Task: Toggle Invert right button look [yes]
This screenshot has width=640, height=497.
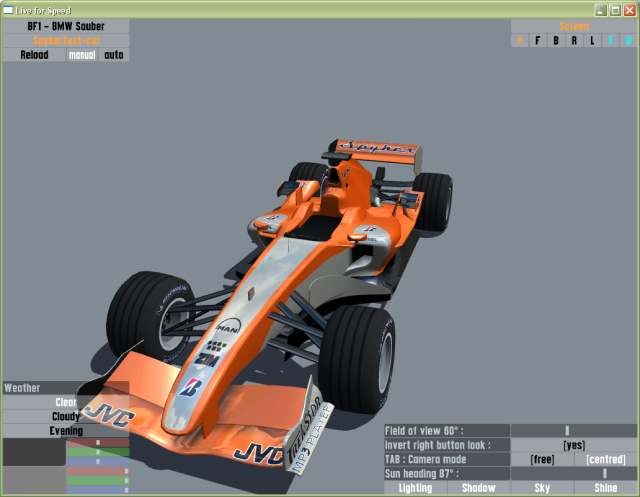Action: pos(573,445)
